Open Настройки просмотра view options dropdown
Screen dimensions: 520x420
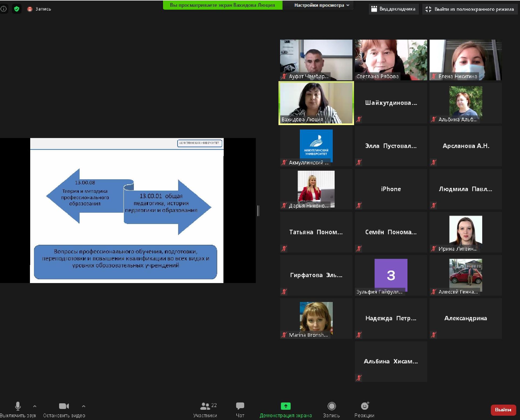(x=322, y=5)
